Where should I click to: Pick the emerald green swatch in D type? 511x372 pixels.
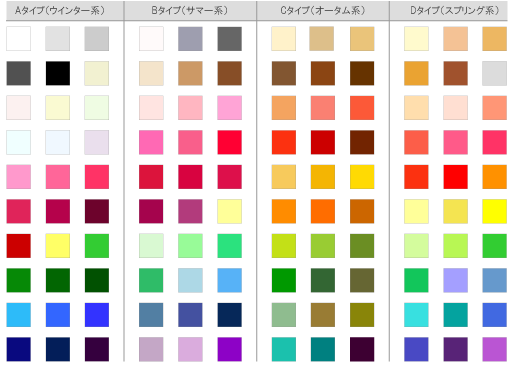[x=416, y=280]
